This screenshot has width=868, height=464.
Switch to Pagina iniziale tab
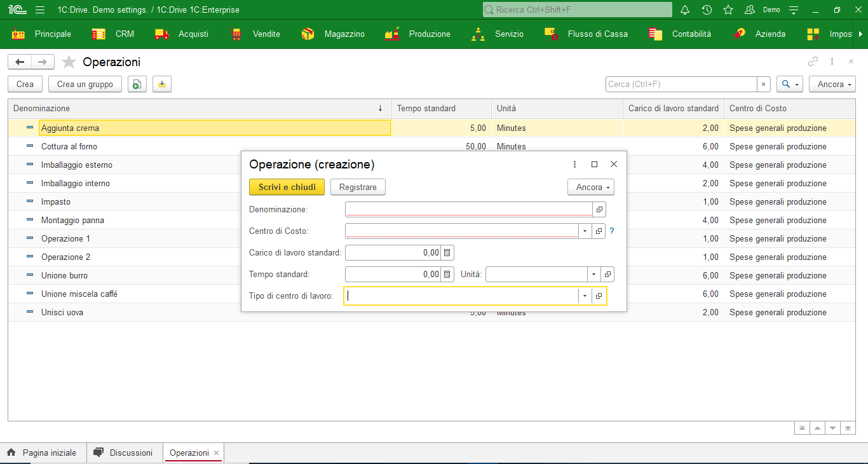[42, 453]
